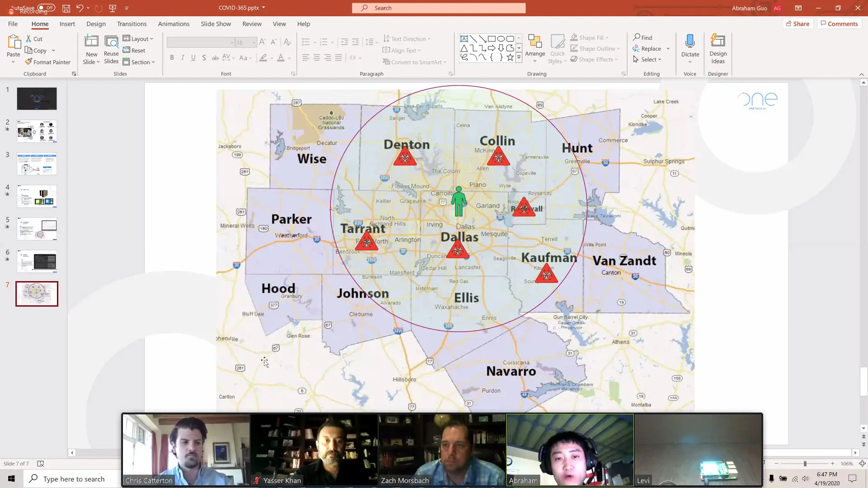Open the Comments button

click(x=839, y=24)
